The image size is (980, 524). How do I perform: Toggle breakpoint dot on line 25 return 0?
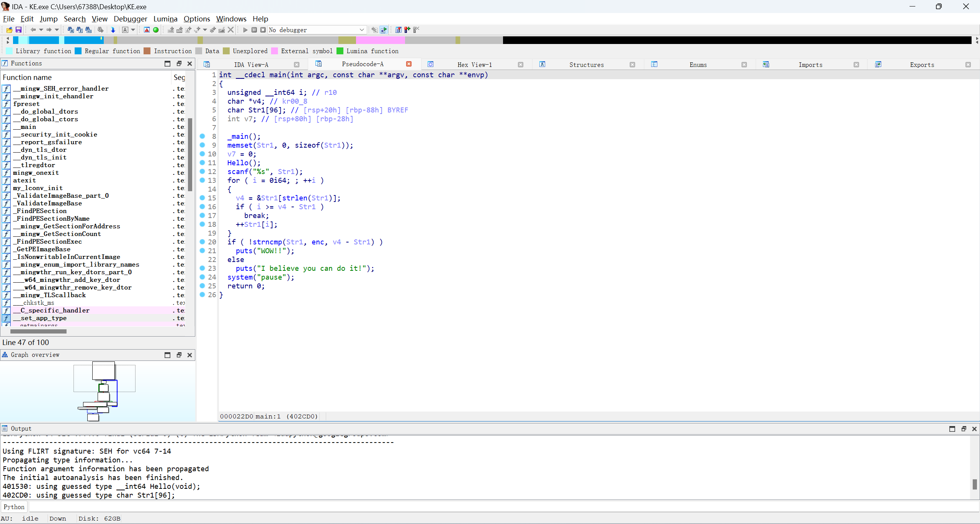203,286
